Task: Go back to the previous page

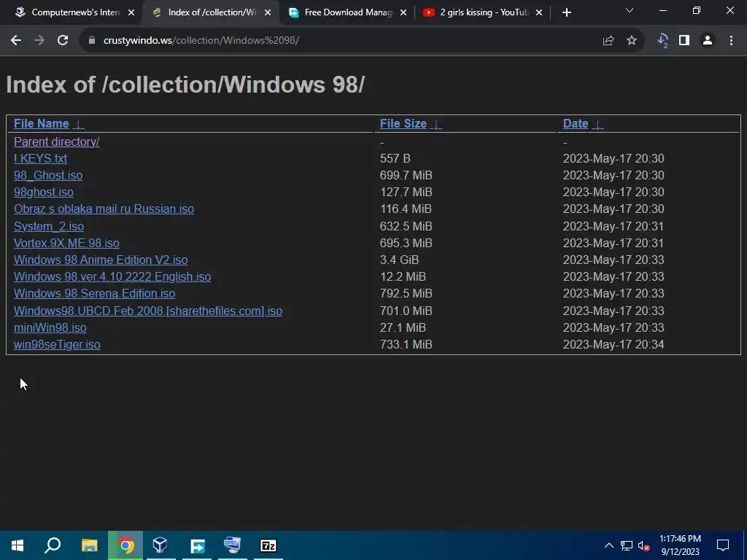Action: [x=16, y=41]
